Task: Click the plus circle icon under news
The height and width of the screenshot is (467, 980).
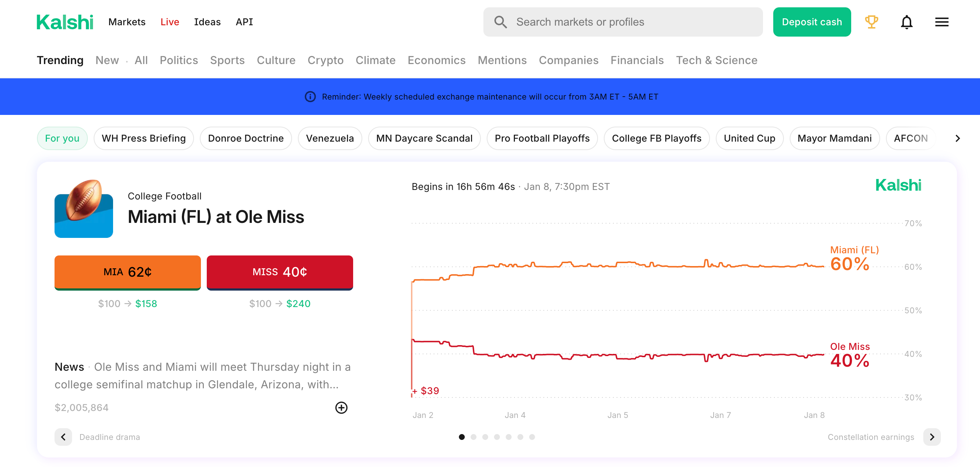Action: (x=341, y=408)
